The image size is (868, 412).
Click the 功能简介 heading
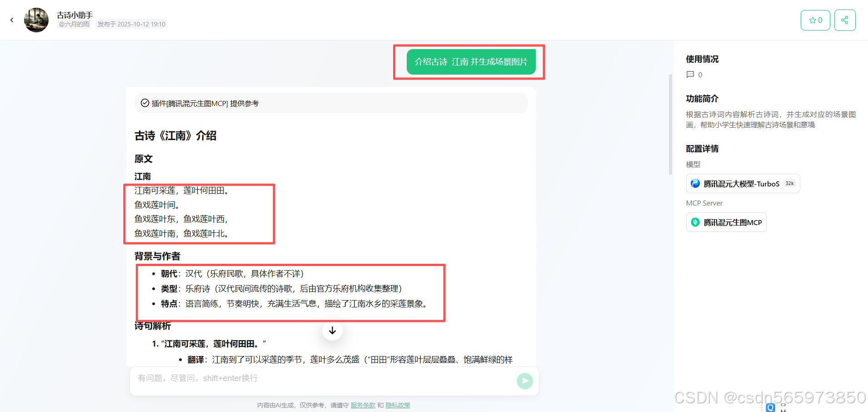(x=702, y=99)
